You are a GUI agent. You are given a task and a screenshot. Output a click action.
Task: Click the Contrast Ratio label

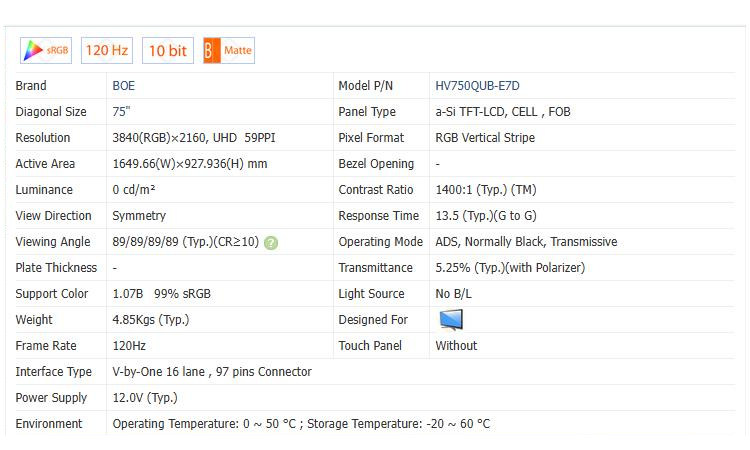coord(375,189)
